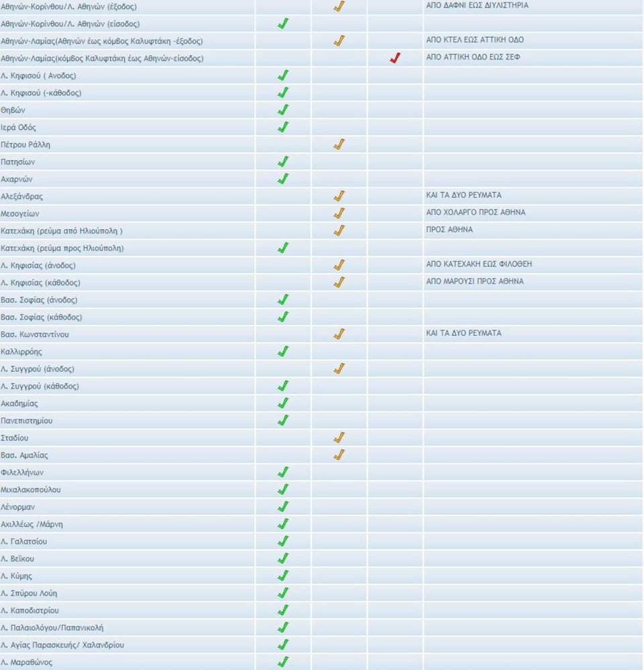Click the orange checkmark for Βασ. Κωνσταντίνου
The width and height of the screenshot is (644, 670).
point(339,334)
